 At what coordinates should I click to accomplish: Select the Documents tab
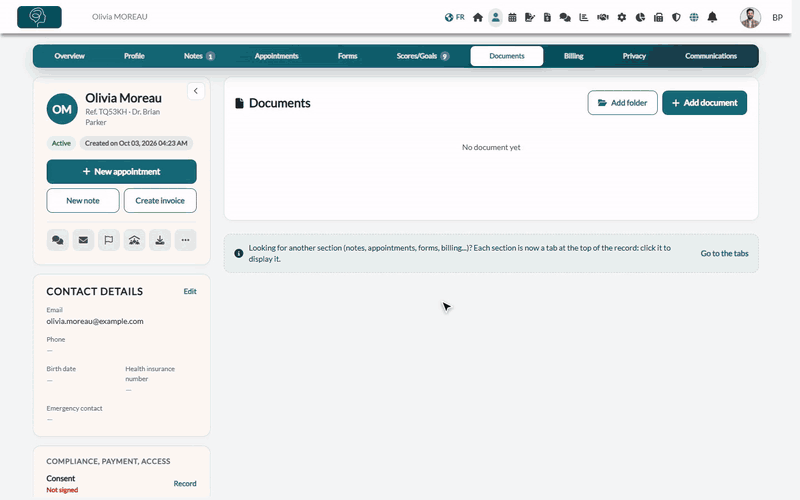pyautogui.click(x=507, y=56)
